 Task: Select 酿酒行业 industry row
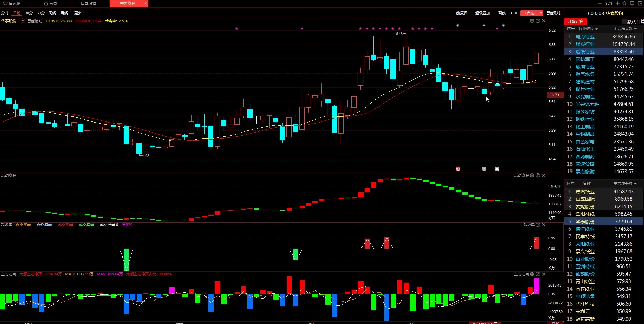[x=604, y=67]
